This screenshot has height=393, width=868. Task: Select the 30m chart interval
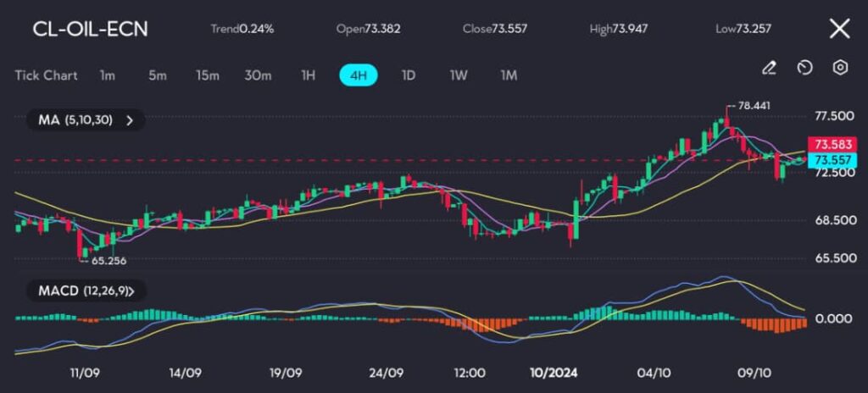tap(258, 75)
